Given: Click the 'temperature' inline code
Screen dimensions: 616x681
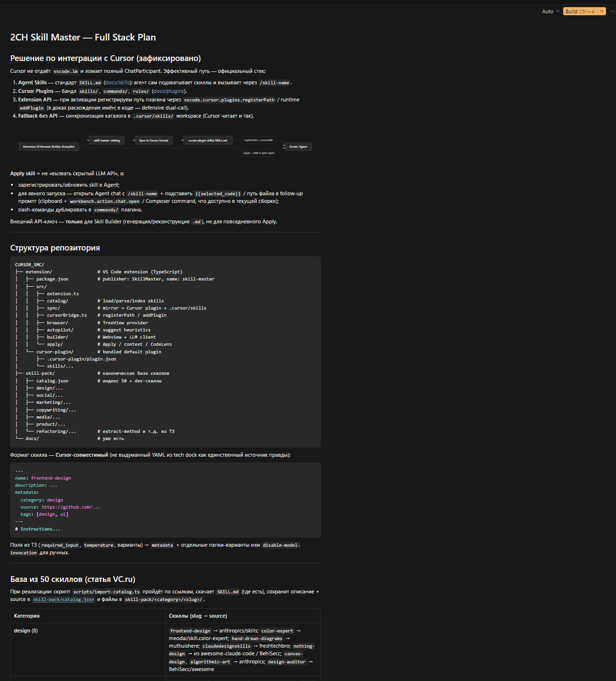Looking at the screenshot, I should pos(99,545).
